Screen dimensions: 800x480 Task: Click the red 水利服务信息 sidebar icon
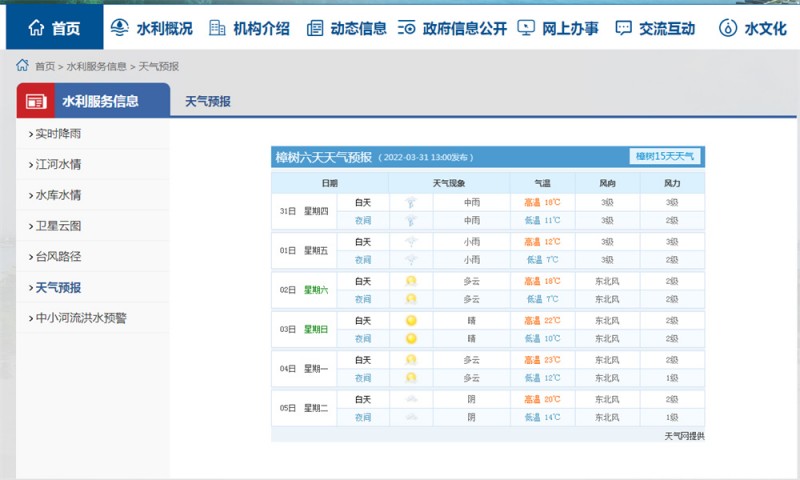point(36,101)
